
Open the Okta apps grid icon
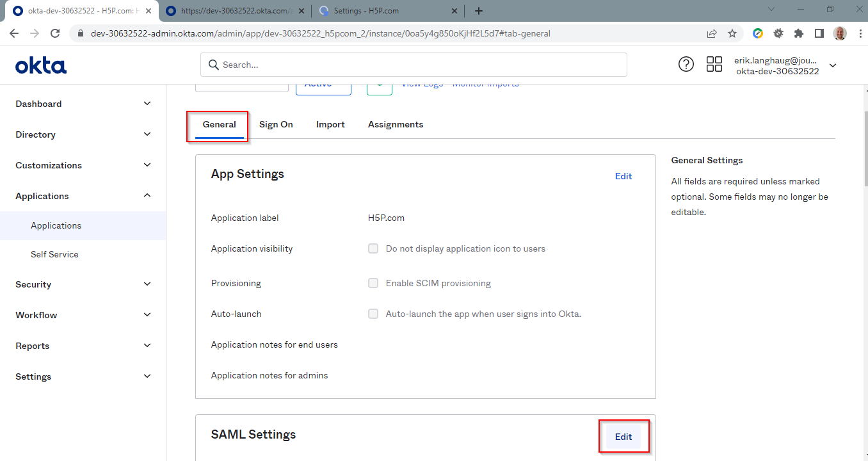[714, 64]
